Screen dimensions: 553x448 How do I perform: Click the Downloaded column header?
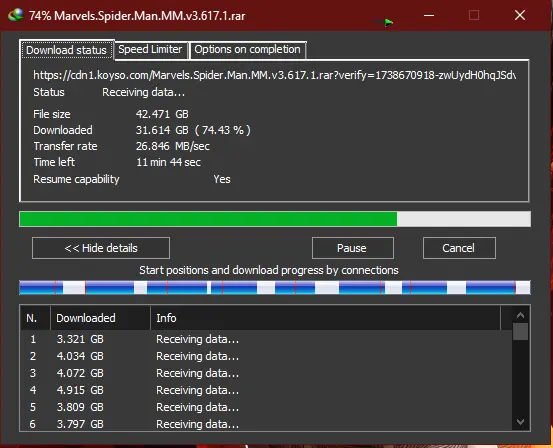101,318
